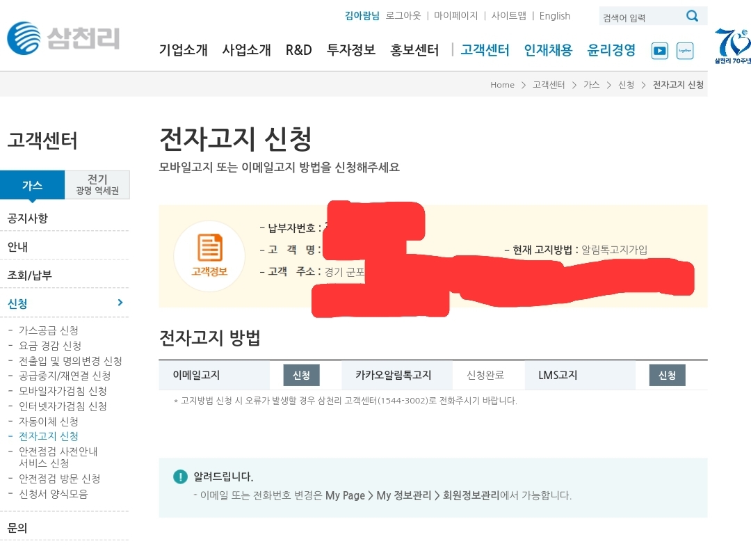This screenshot has height=560, width=751.
Task: Open the 고객센터 main menu
Action: pos(485,50)
